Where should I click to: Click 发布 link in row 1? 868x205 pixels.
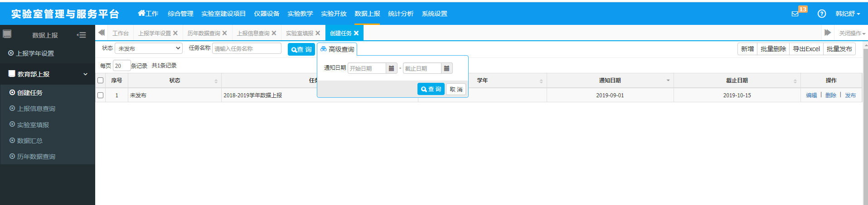[x=850, y=95]
